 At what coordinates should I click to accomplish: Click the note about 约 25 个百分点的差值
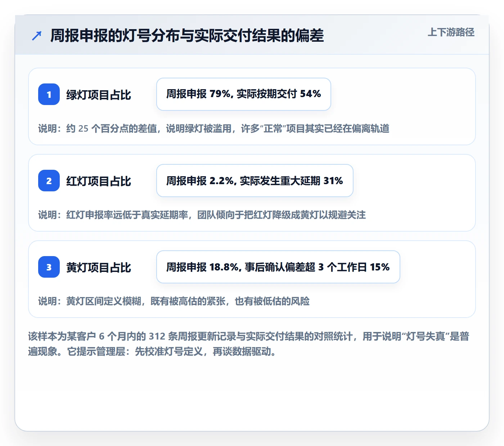tap(214, 129)
